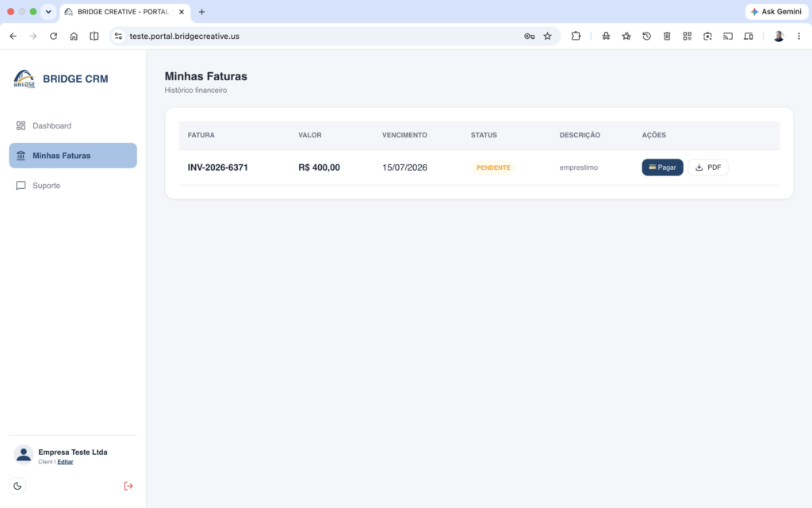812x508 pixels.
Task: Click the DESCRIÇÃO column header
Action: tap(580, 135)
